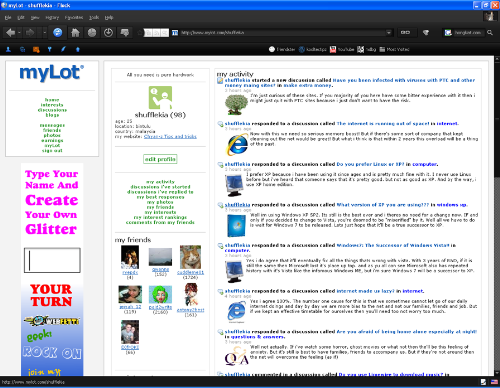Click the money tree discussion thumbnail

click(x=236, y=105)
